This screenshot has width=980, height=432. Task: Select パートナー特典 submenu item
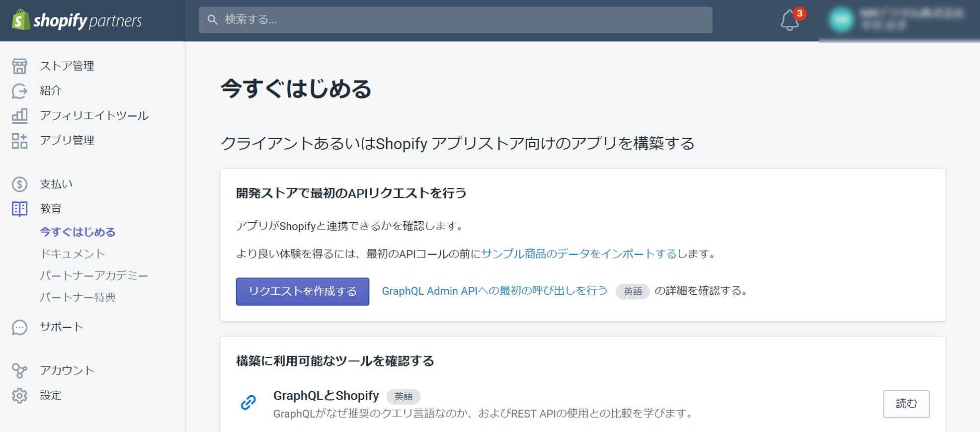tap(78, 297)
